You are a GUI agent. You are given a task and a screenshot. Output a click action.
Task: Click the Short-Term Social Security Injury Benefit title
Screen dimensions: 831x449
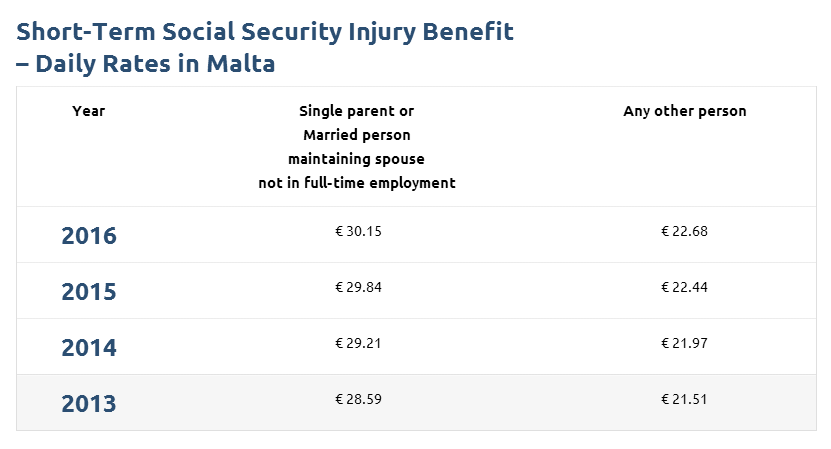pos(265,32)
